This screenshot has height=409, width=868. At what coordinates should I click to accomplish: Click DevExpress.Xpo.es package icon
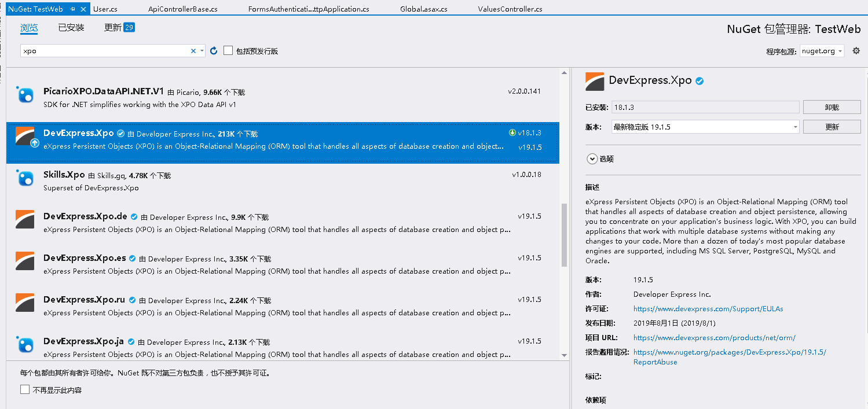coord(25,261)
